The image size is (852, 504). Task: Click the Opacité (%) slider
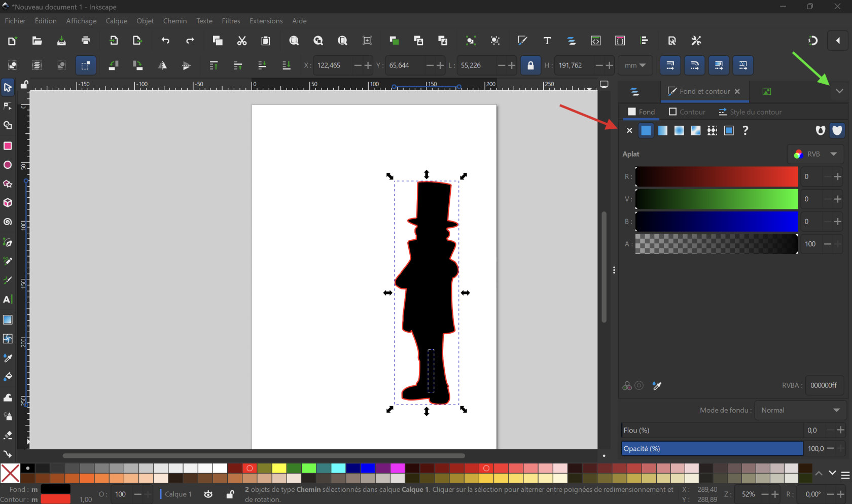point(712,449)
